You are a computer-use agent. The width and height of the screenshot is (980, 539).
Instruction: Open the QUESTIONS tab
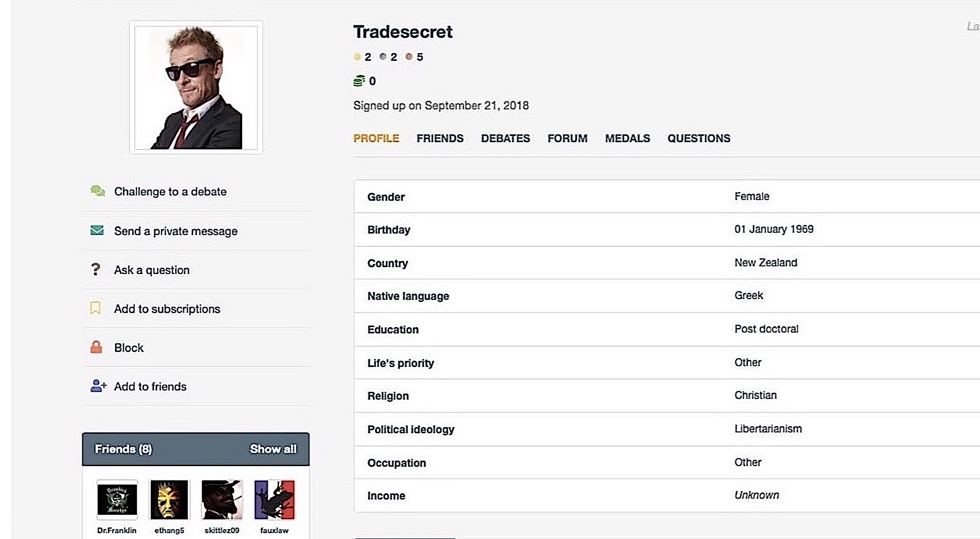pos(699,138)
